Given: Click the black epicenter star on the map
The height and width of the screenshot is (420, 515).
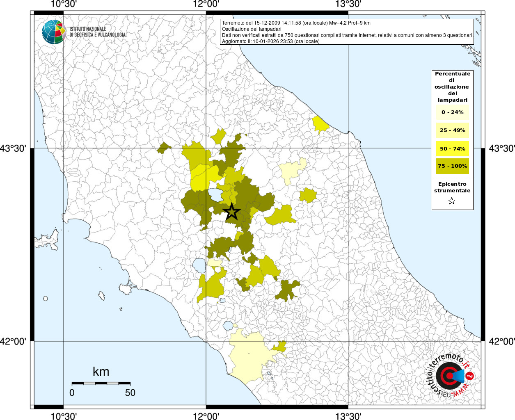Looking at the screenshot, I should 231,212.
